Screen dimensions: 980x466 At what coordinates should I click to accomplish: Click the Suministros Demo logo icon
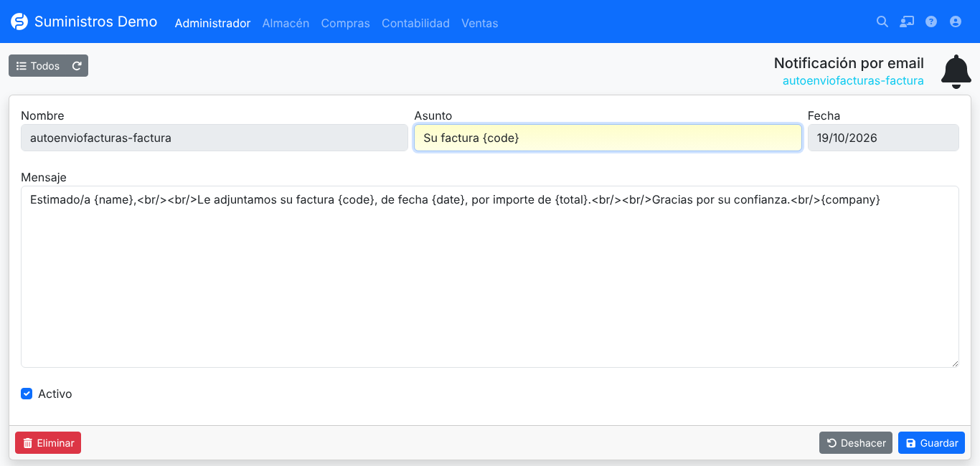[x=19, y=22]
